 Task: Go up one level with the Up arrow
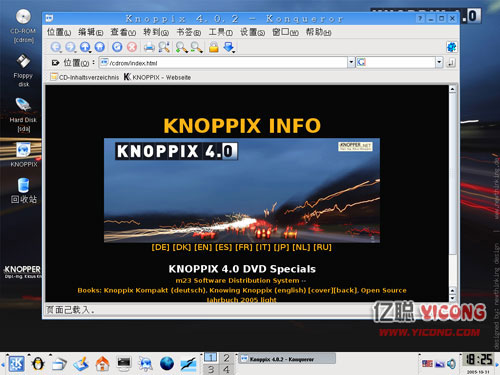pyautogui.click(x=85, y=47)
